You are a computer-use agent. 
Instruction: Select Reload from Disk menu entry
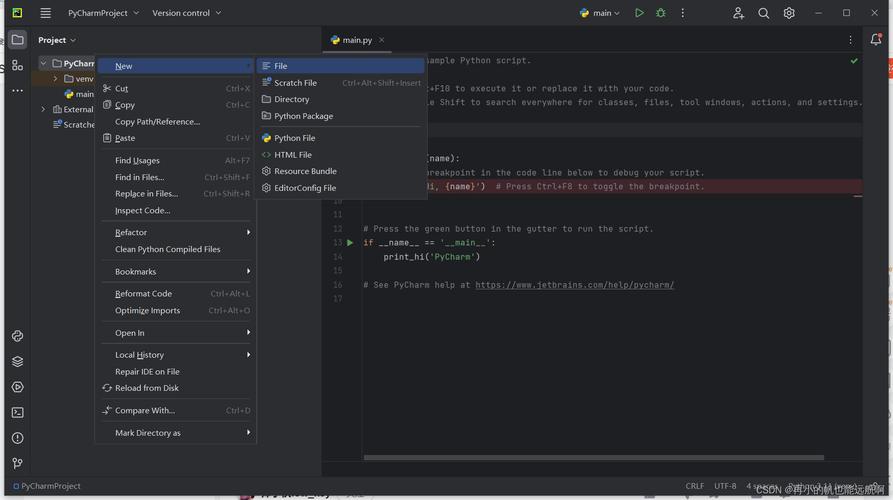coord(177,388)
